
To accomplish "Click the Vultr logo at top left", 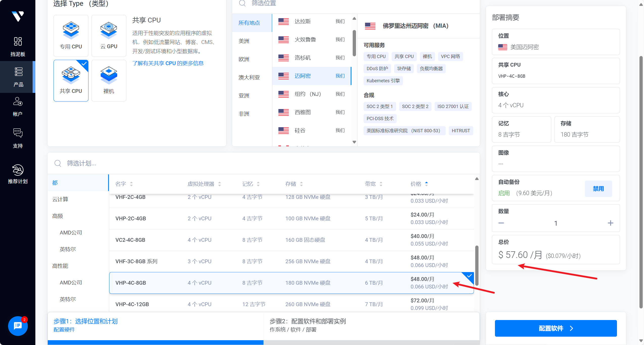I will coord(18,16).
